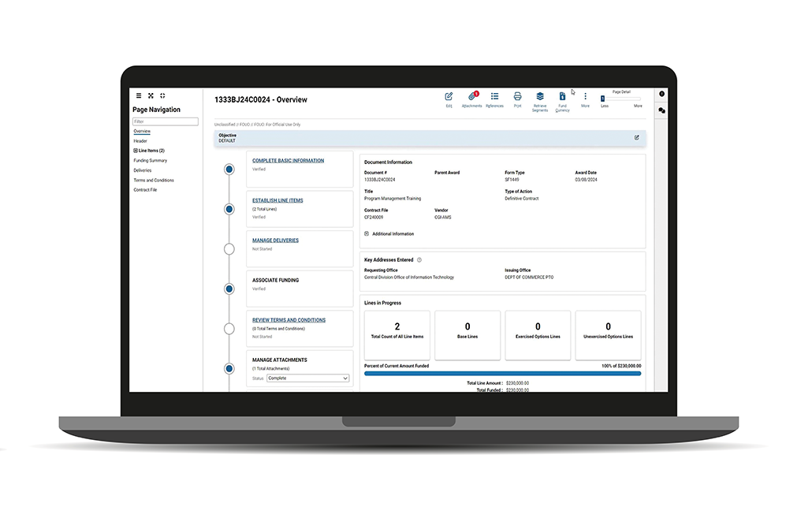Click the Establish Line Items link
Screen dimensions: 812x518
[x=277, y=201]
